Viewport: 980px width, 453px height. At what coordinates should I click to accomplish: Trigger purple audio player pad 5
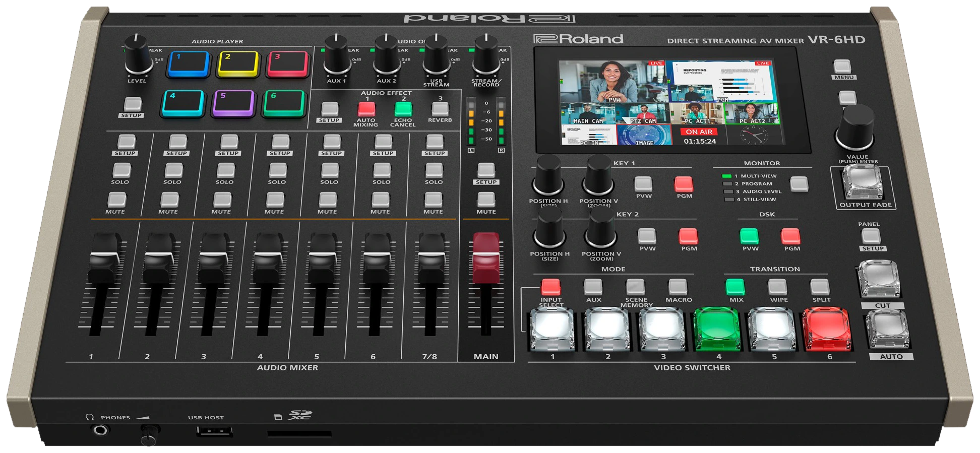pyautogui.click(x=234, y=103)
